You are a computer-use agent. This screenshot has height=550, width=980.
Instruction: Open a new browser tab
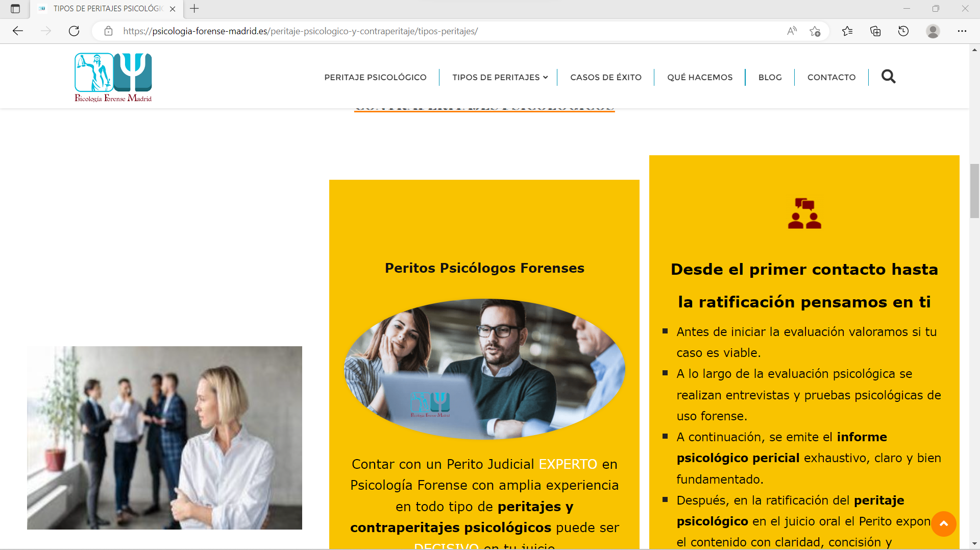pos(194,9)
